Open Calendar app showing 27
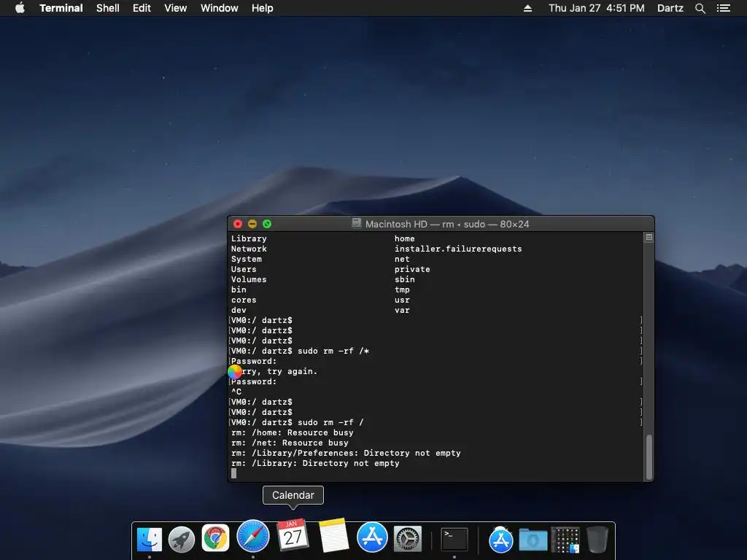Image resolution: width=747 pixels, height=560 pixels. coord(293,534)
